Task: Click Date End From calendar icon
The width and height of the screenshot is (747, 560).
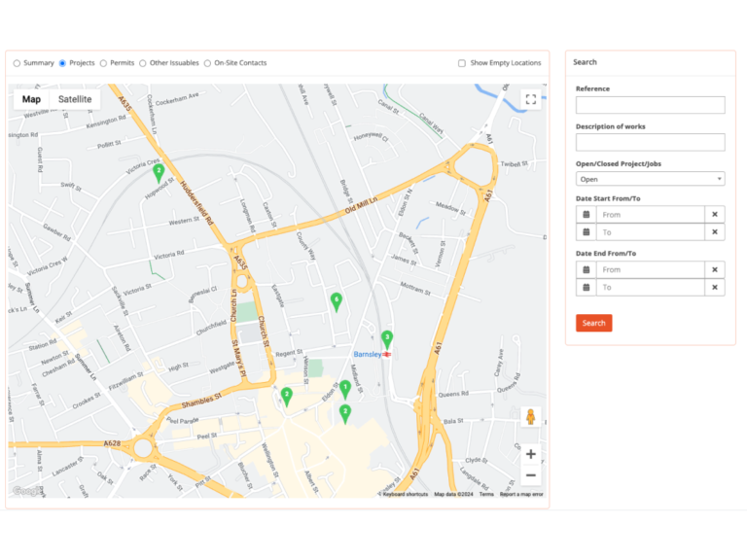Action: click(587, 269)
